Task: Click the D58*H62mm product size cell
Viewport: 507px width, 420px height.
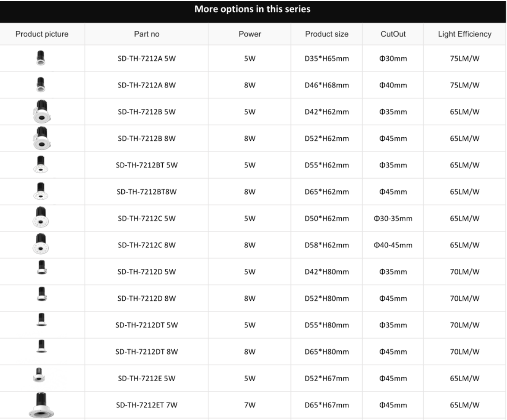Action: pos(326,245)
